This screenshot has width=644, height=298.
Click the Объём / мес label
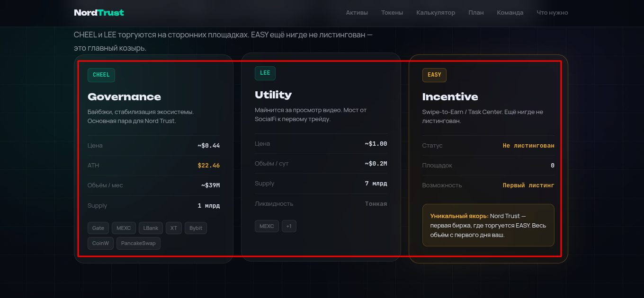tap(105, 185)
